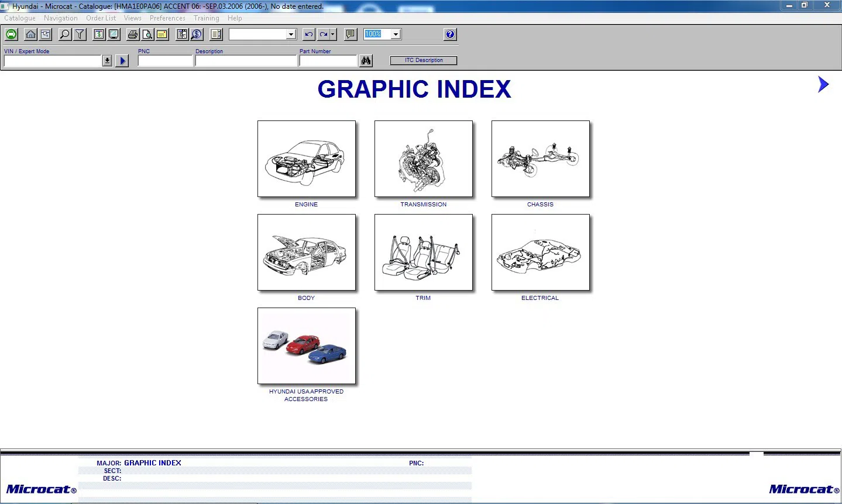Click the parts list columns icon
Screen dimensions: 842x504
coord(182,34)
